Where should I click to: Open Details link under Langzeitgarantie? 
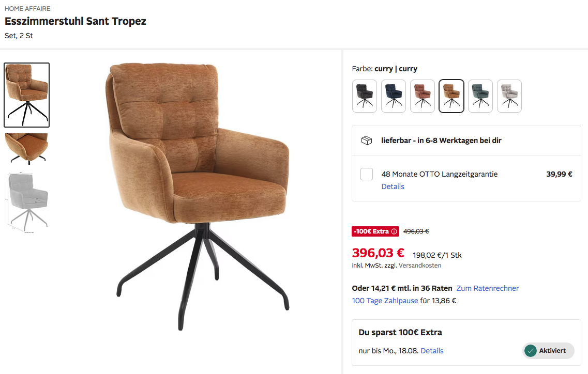(393, 186)
